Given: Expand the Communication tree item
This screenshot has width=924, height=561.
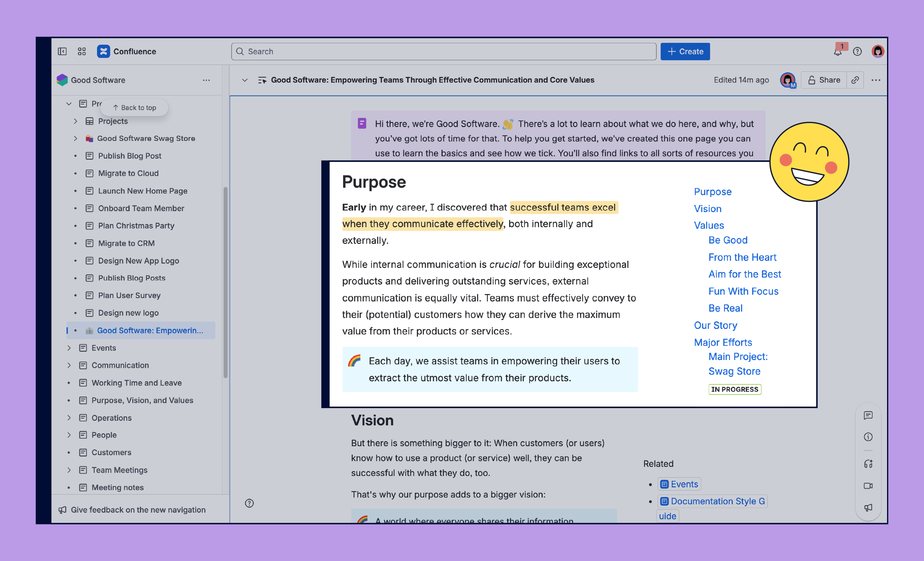Looking at the screenshot, I should pyautogui.click(x=69, y=365).
